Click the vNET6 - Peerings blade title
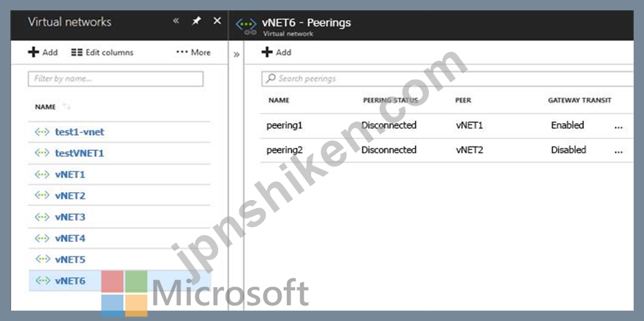Screen dimensions: 644x321 pyautogui.click(x=307, y=22)
